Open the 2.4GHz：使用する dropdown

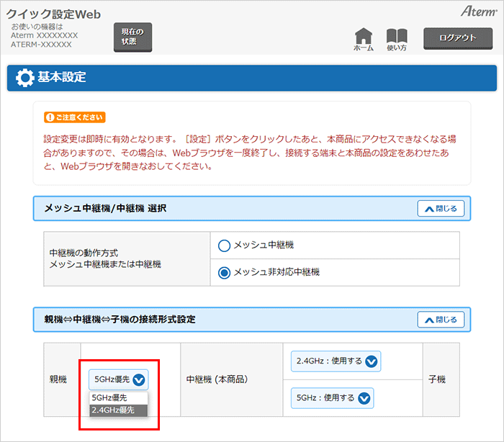335,361
